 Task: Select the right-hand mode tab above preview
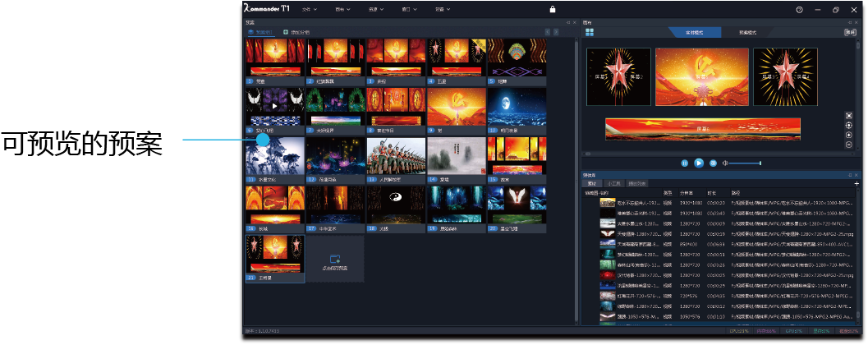(x=748, y=32)
